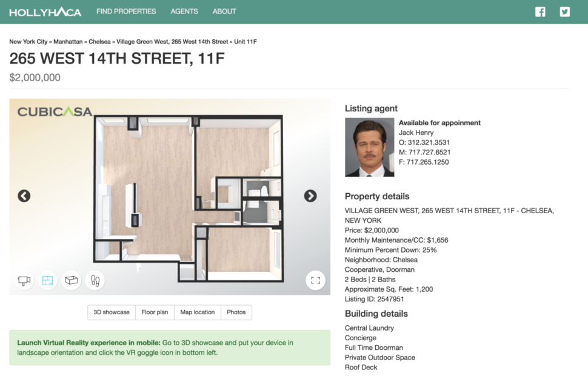Activate the footsteps walkthrough icon
The image size is (588, 379).
95,280
